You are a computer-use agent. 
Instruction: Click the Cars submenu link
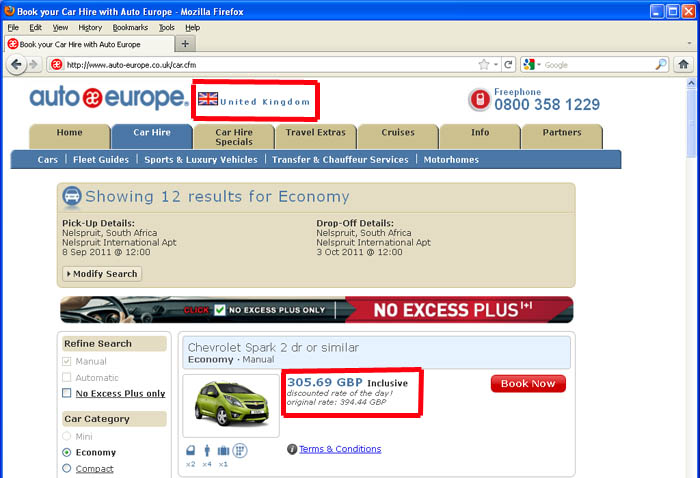pyautogui.click(x=48, y=160)
